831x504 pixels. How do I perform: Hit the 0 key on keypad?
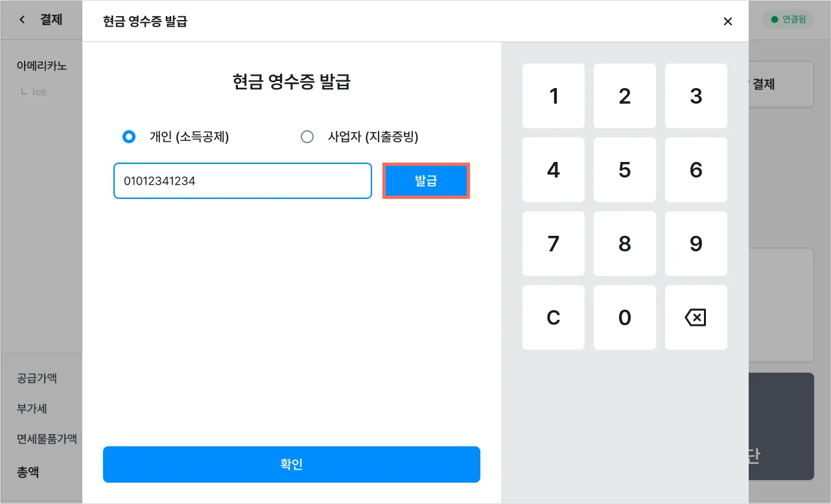tap(625, 317)
